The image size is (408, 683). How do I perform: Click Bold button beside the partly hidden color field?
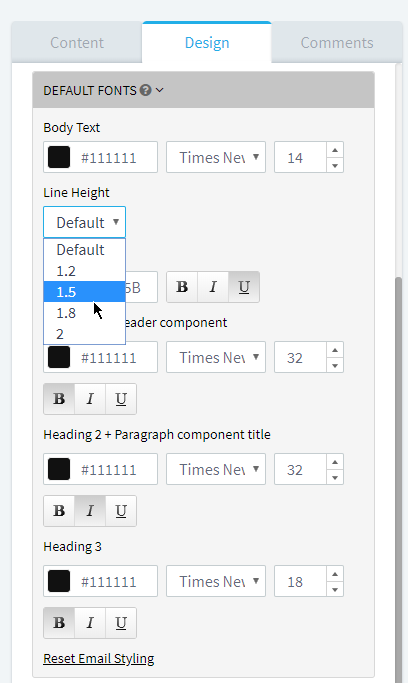(182, 287)
